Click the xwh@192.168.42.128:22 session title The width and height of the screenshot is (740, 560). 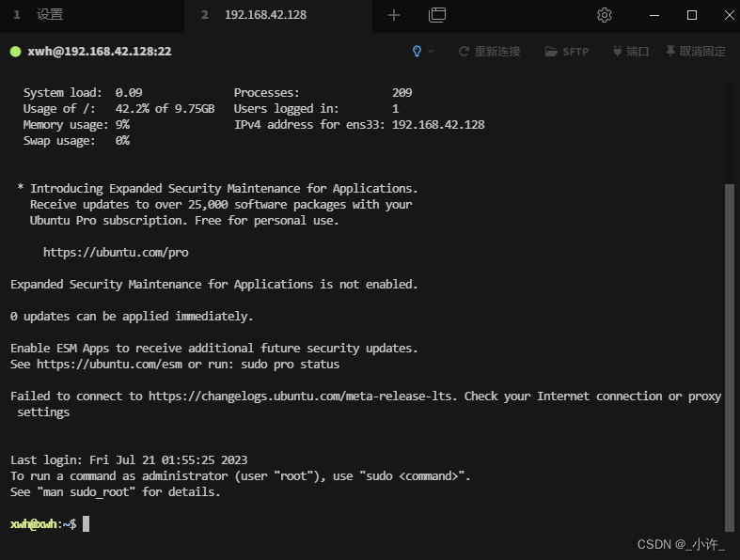click(99, 52)
